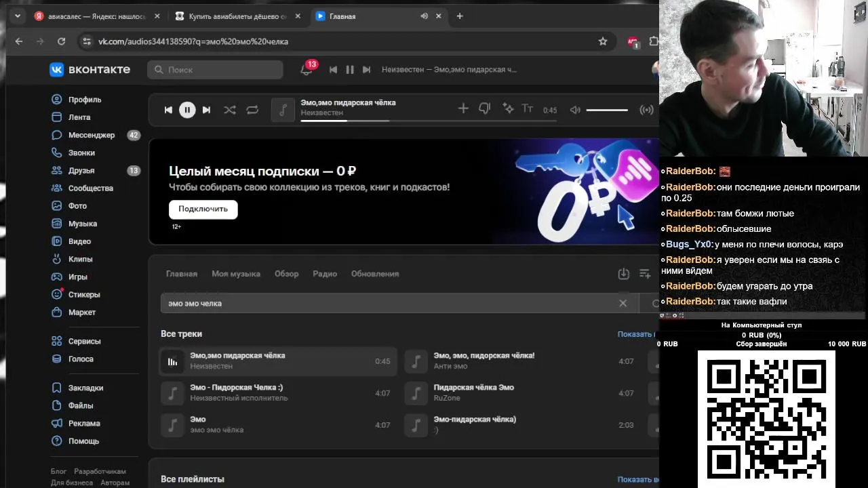Go to previous track in player panel
Image resolution: width=868 pixels, height=488 pixels.
[168, 110]
